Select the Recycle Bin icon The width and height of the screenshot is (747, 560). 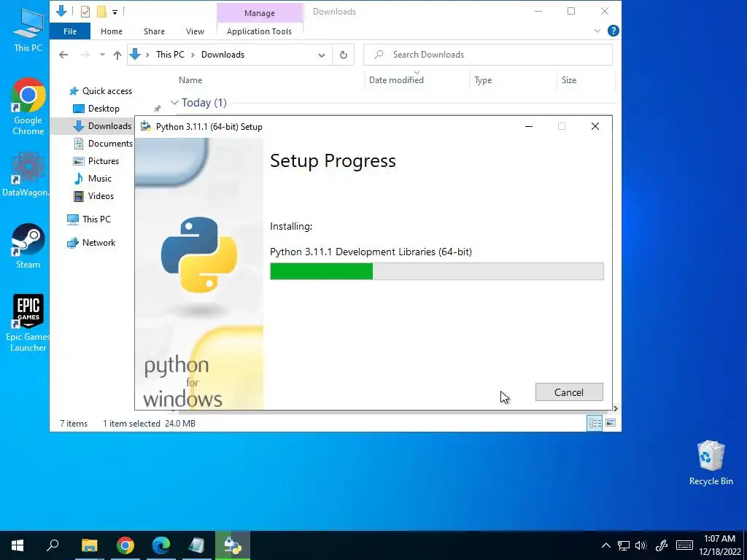[x=711, y=463]
